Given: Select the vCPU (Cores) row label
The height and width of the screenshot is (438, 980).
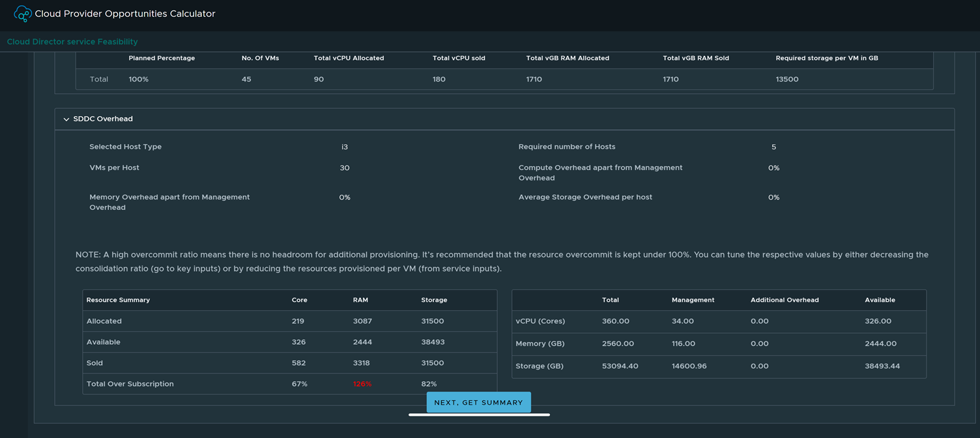Looking at the screenshot, I should click(540, 321).
